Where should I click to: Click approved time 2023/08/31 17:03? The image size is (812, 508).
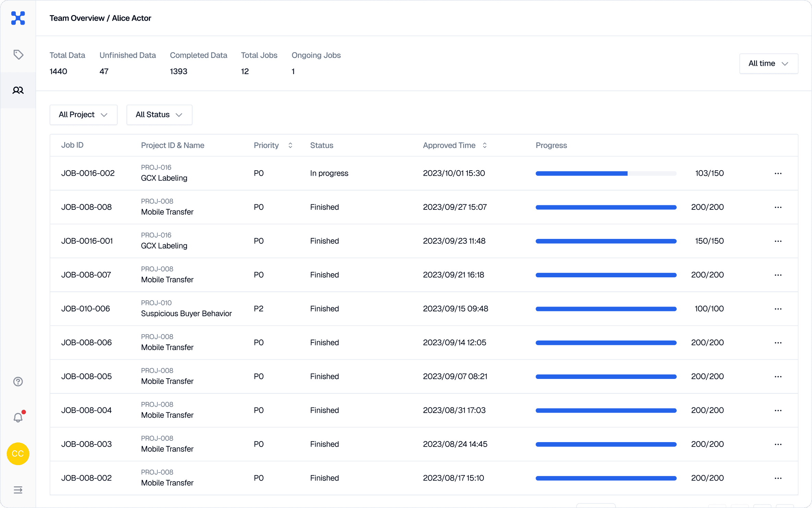[x=454, y=411]
